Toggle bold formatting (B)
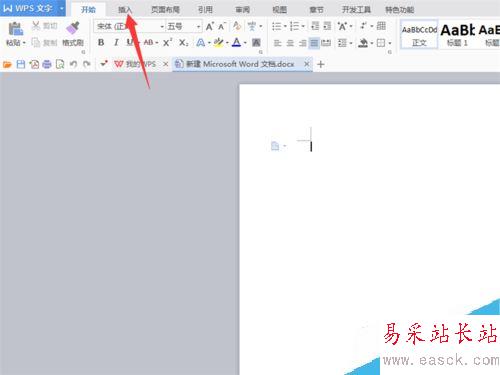This screenshot has height=375, width=500. [x=101, y=42]
